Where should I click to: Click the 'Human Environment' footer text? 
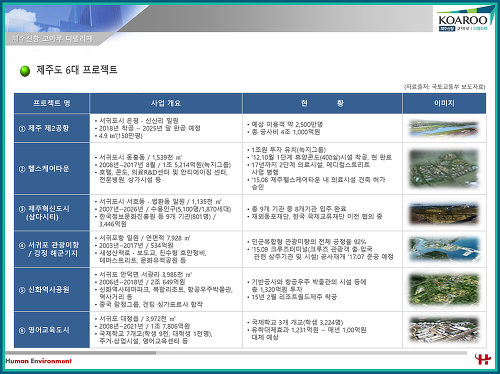[x=39, y=361]
